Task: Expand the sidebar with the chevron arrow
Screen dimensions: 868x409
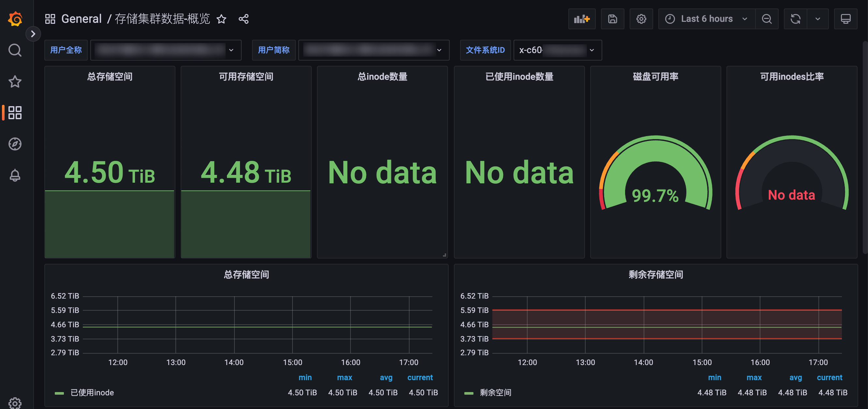Action: [x=33, y=34]
